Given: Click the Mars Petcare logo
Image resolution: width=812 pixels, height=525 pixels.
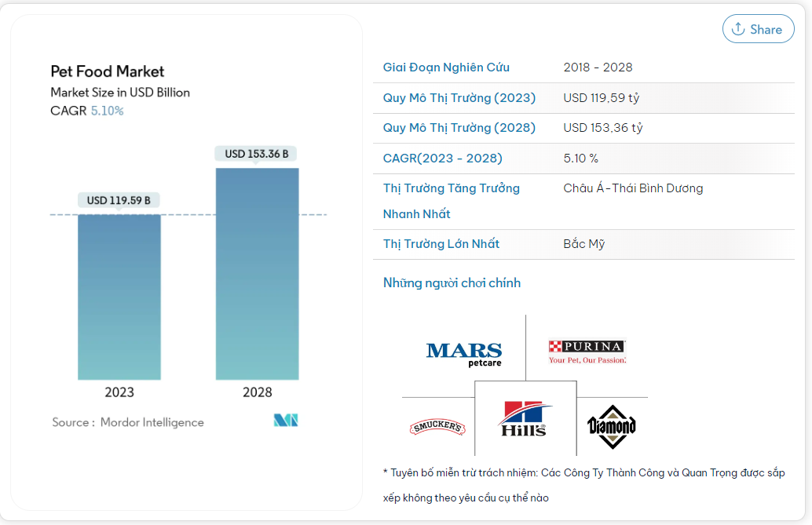Looking at the screenshot, I should coord(463,354).
